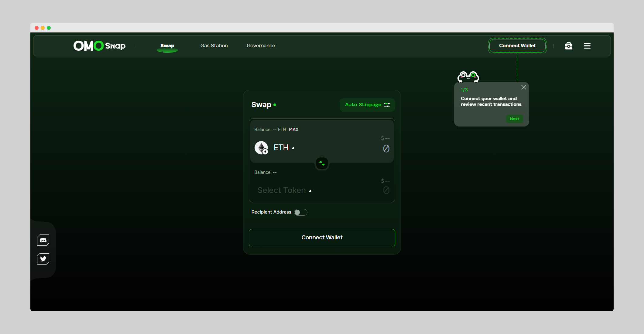Click the 'Recipient Address' label
644x334 pixels.
click(x=271, y=212)
